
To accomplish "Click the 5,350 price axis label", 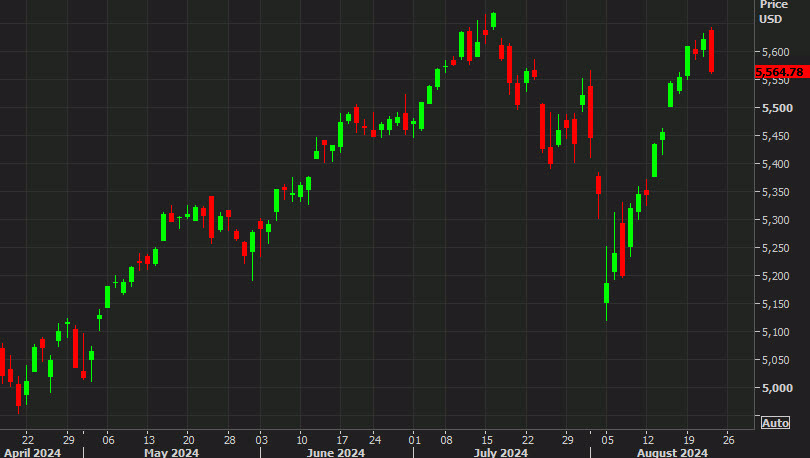I will coord(776,192).
